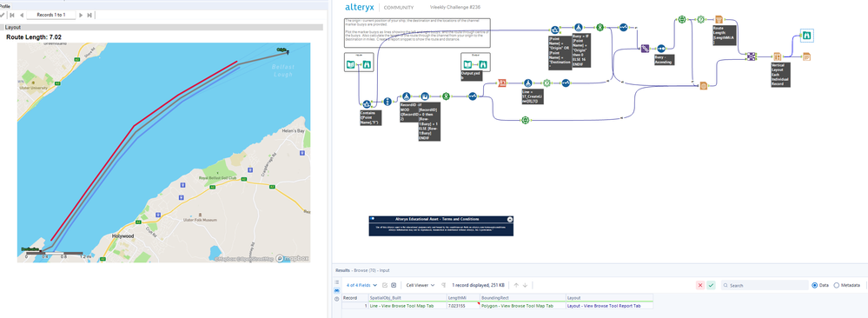Go to next record page arrow

(x=81, y=15)
